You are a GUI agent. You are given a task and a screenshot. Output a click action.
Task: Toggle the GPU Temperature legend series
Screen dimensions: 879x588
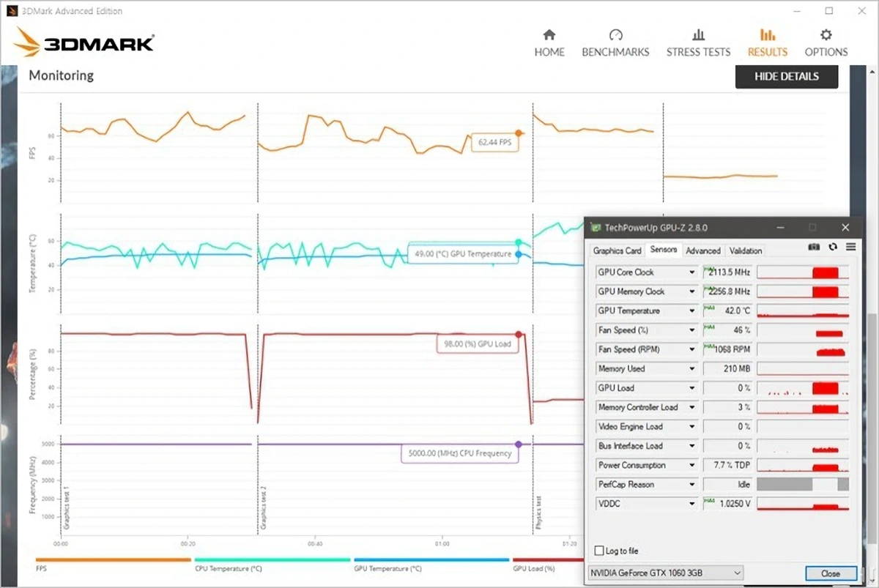click(x=431, y=564)
